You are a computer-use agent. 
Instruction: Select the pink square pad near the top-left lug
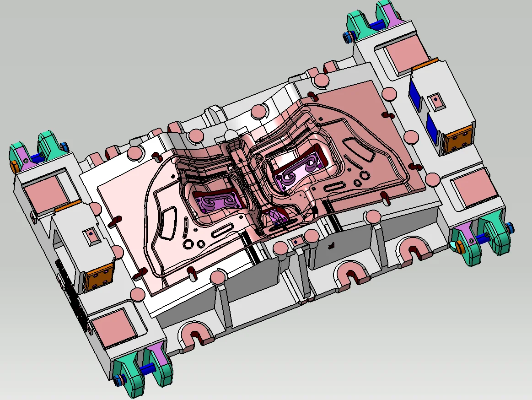[44, 191]
